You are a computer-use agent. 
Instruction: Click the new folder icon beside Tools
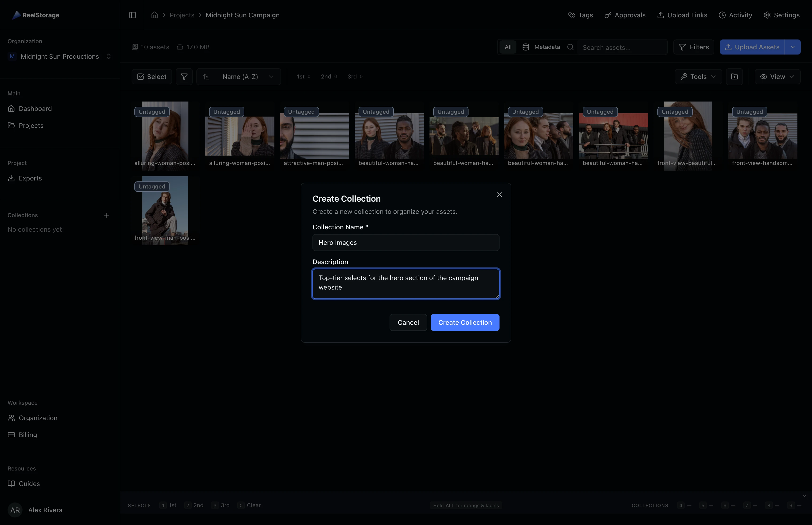coord(734,76)
